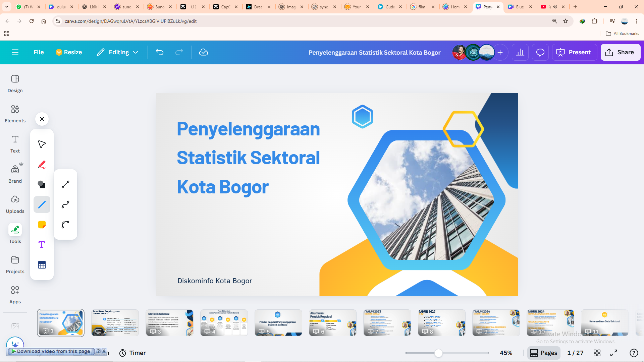Open Chrome tab search dropdown

pos(7,7)
